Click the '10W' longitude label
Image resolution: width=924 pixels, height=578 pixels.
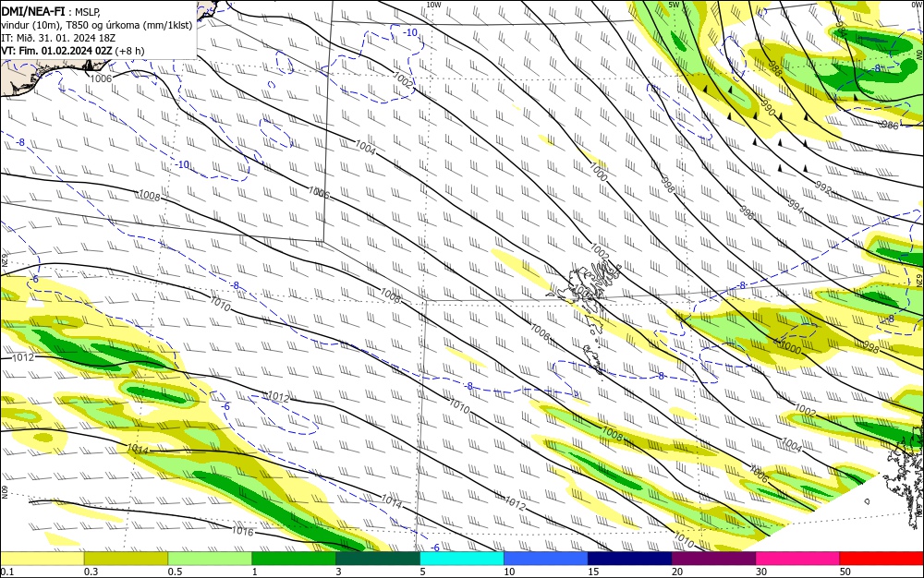(x=433, y=5)
